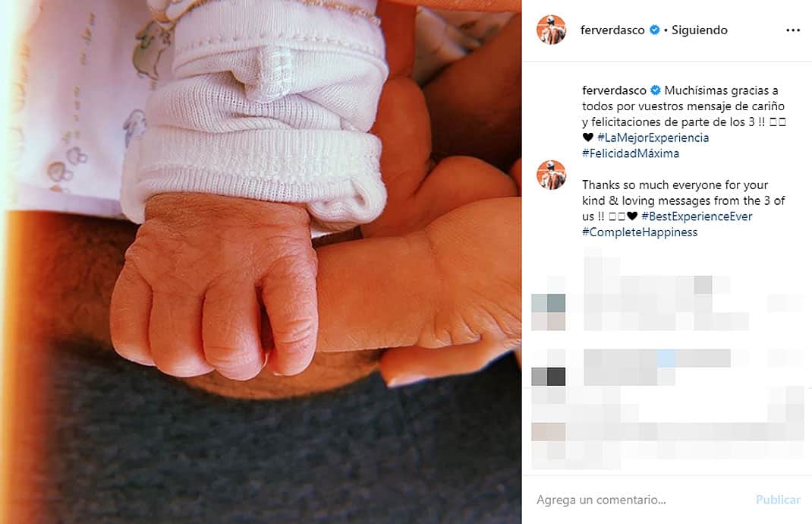
Task: Click the caption author avatar
Action: tap(551, 175)
